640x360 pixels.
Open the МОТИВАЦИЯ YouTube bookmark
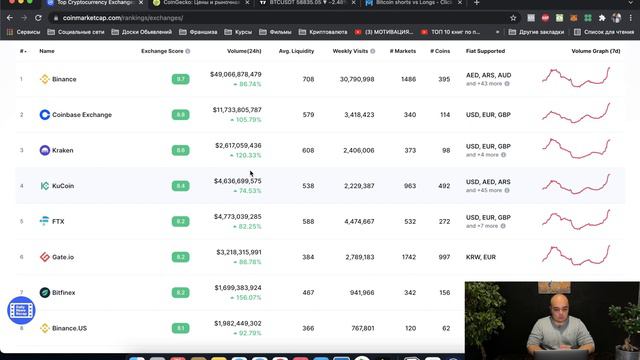click(384, 32)
